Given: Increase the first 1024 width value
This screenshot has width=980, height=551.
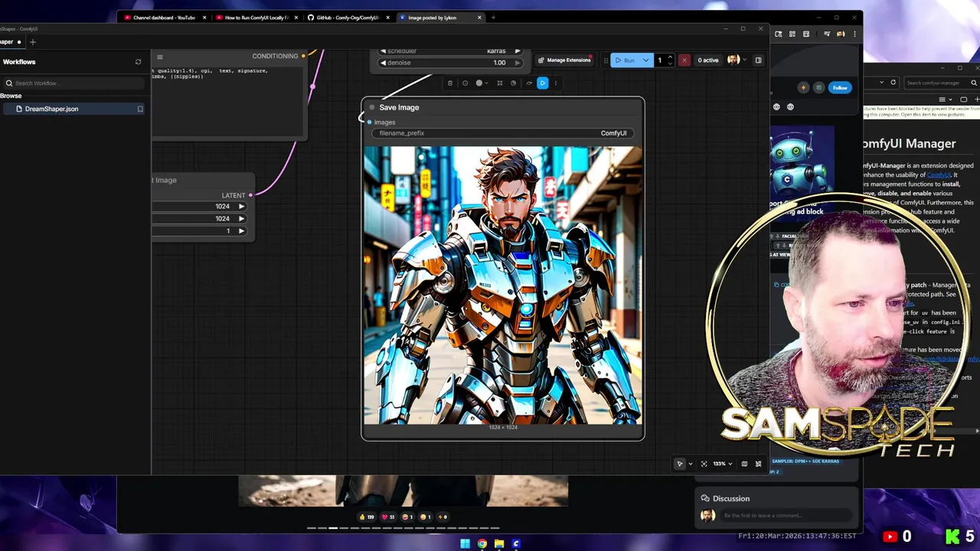Looking at the screenshot, I should (241, 207).
